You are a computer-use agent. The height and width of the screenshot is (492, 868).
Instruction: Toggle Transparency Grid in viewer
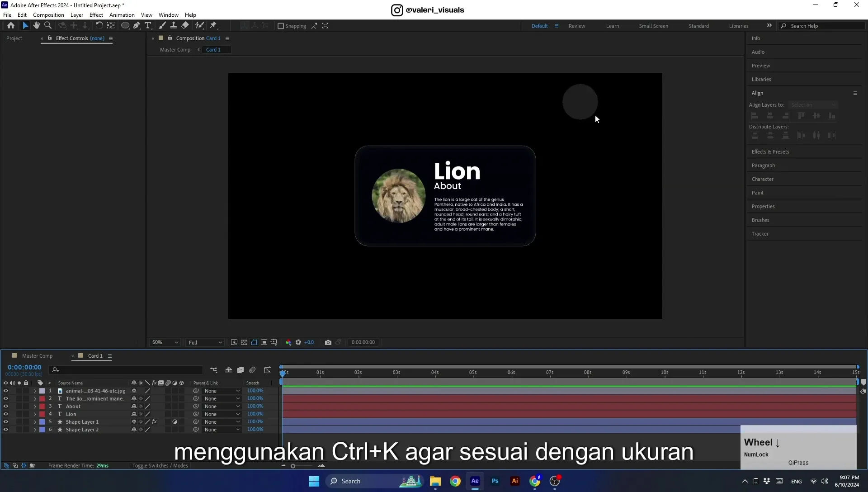[x=244, y=342]
